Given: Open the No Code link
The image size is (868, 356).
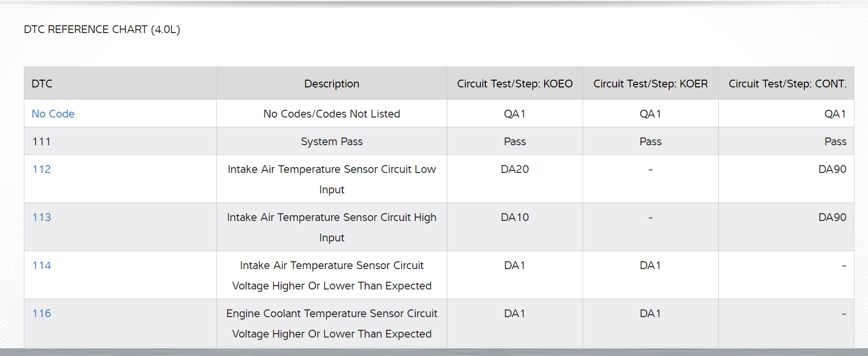Looking at the screenshot, I should click(x=53, y=114).
